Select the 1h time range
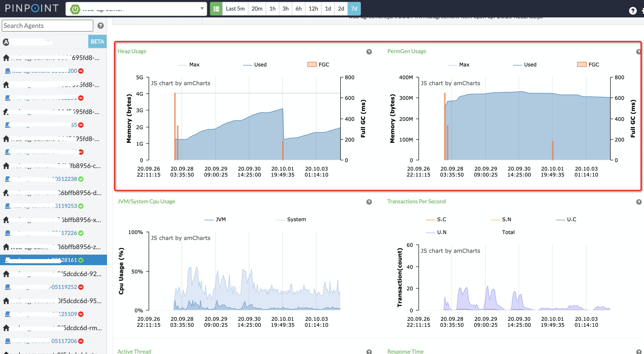Viewport: 644px width, 354px height. tap(273, 9)
